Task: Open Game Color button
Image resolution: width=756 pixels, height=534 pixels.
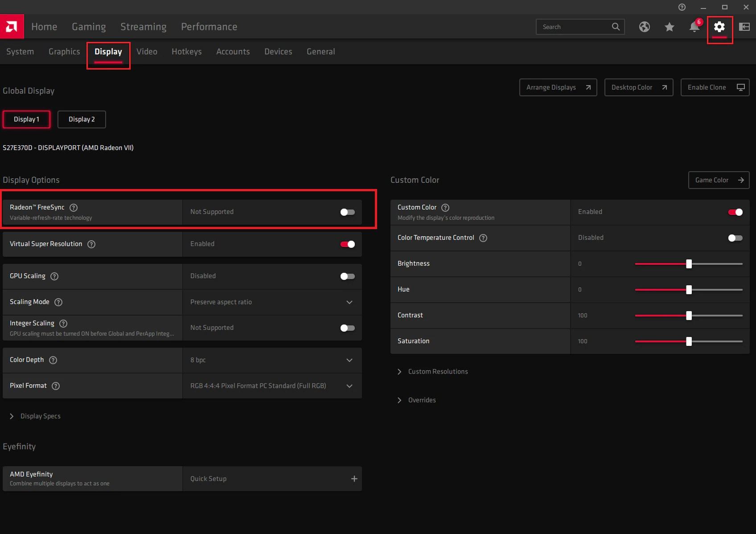Action: click(x=719, y=180)
